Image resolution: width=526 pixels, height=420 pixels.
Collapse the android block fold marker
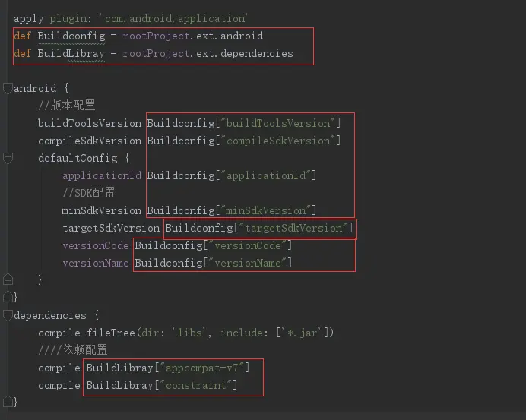pos(8,88)
